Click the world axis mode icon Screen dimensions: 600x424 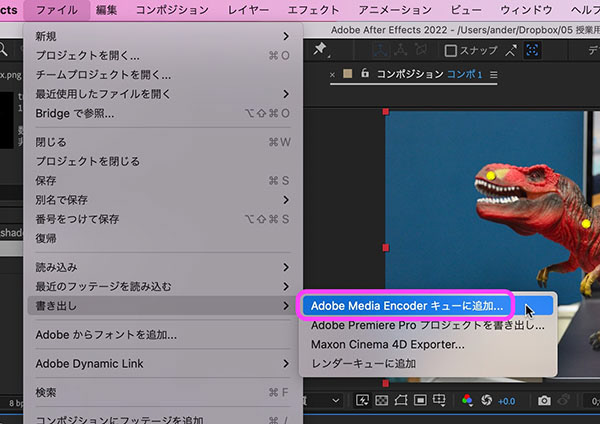(400, 50)
